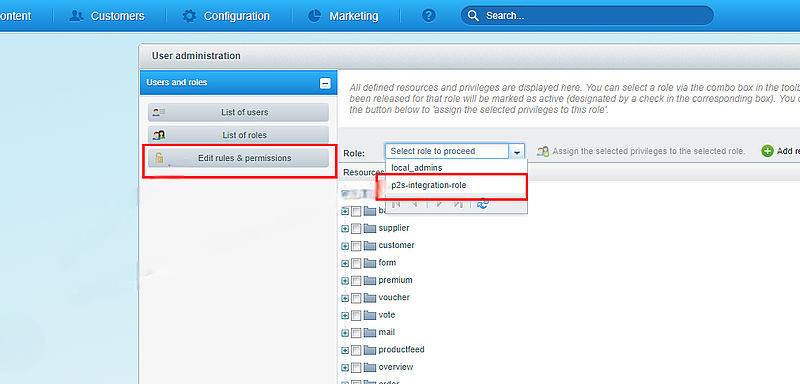Click the overview folder icon
800x384 pixels.
point(370,367)
